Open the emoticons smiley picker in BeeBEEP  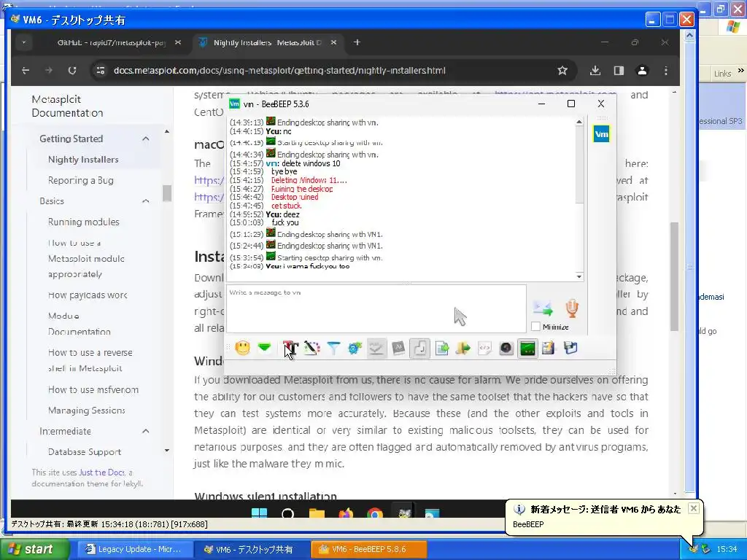[x=242, y=348]
